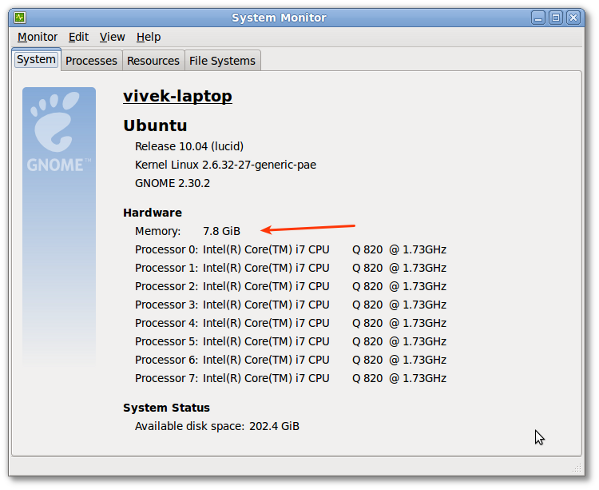Open the Monitor menu
This screenshot has width=599, height=490.
(37, 37)
